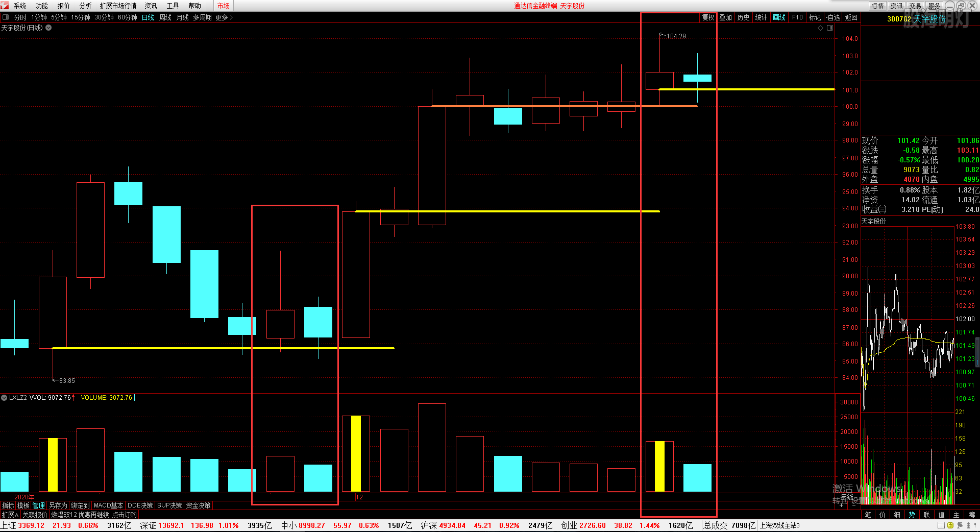Click the 标记 mark button
This screenshot has width=980, height=532.
coord(815,17)
